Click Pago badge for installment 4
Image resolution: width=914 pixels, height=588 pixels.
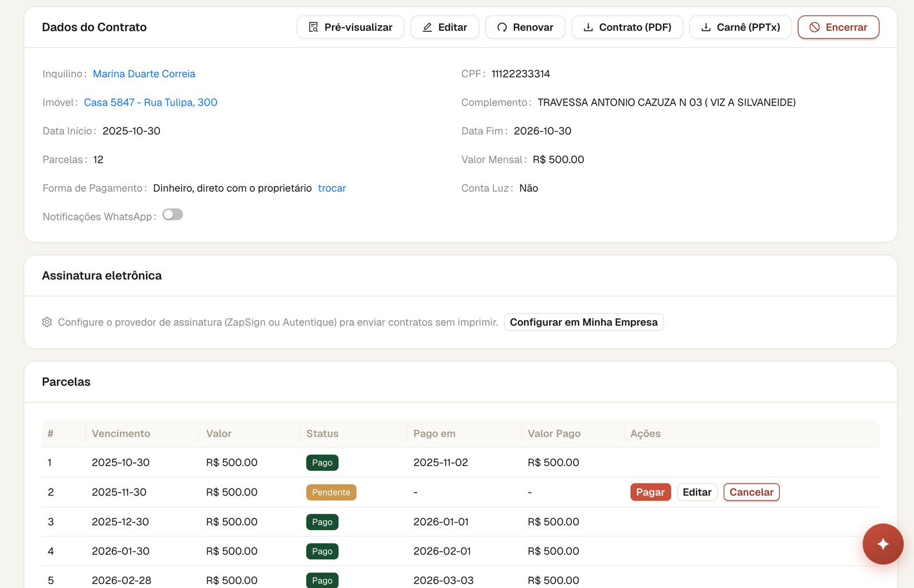click(322, 551)
